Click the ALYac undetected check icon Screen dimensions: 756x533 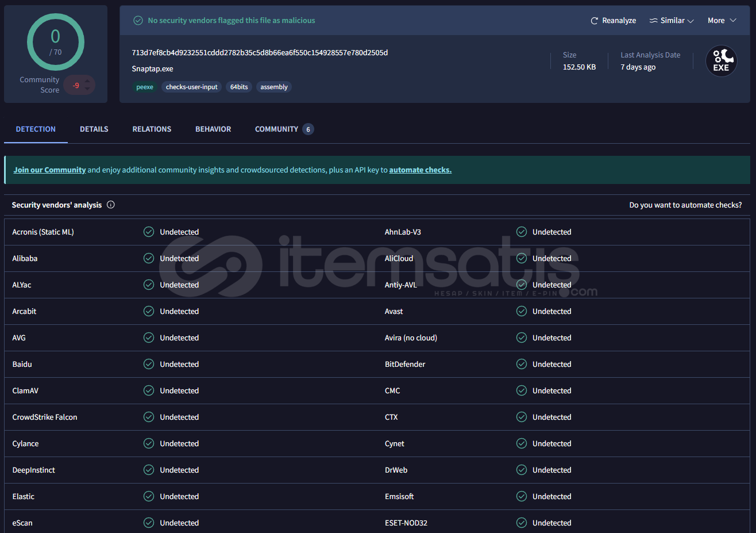[x=149, y=285]
